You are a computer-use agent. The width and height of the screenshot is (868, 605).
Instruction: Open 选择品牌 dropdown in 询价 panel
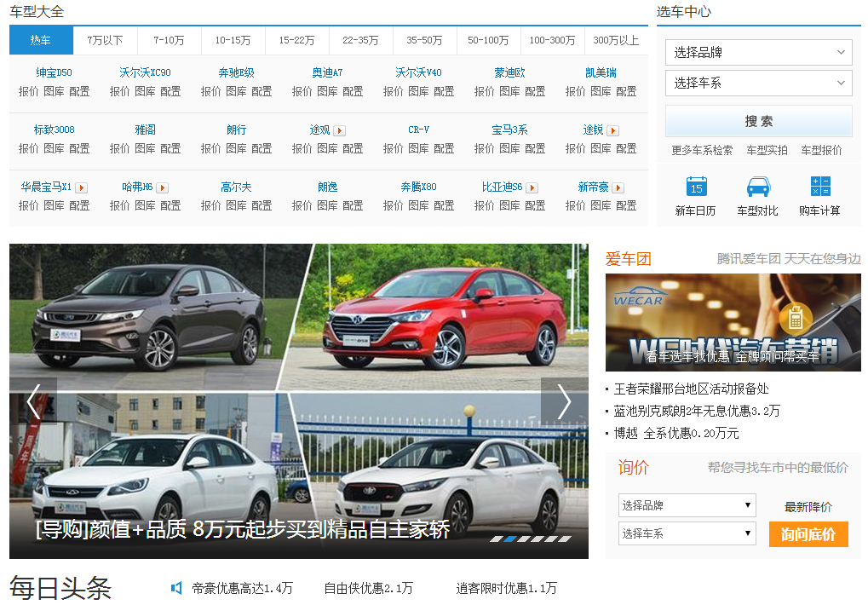coord(687,505)
